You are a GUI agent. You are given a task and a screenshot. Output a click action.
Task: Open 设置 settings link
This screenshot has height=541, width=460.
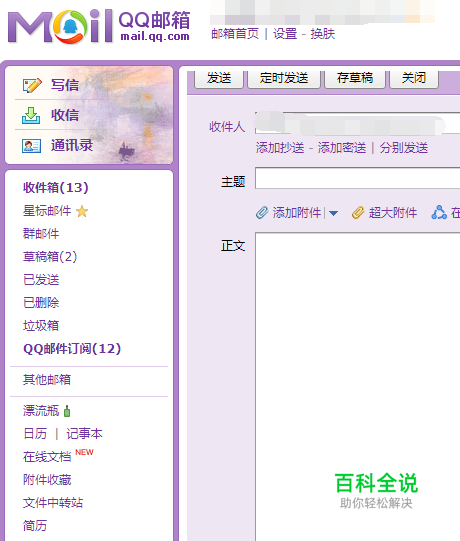285,34
